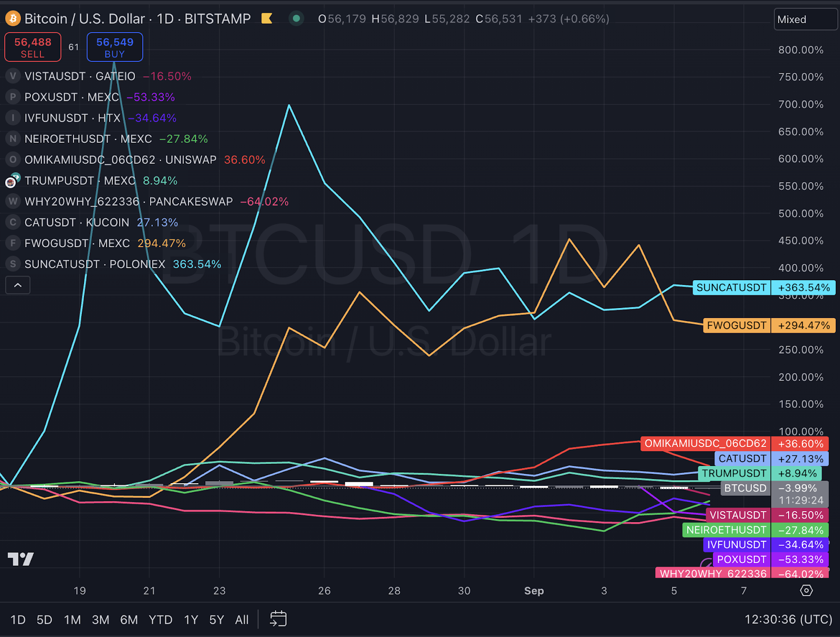Click the NEIROETHUSDT green price label
Screen dimensions: 840x637
(x=755, y=530)
